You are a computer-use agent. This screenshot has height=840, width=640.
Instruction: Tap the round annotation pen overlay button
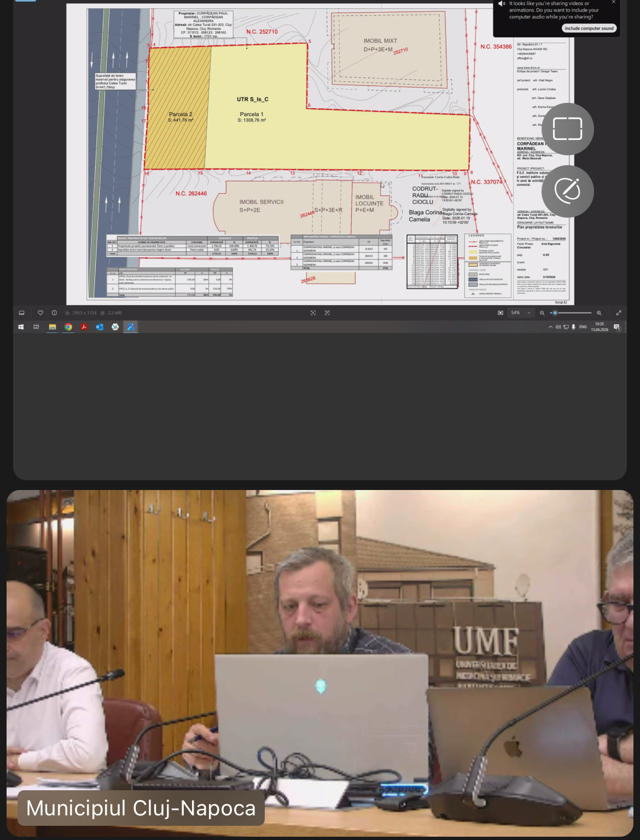point(567,191)
